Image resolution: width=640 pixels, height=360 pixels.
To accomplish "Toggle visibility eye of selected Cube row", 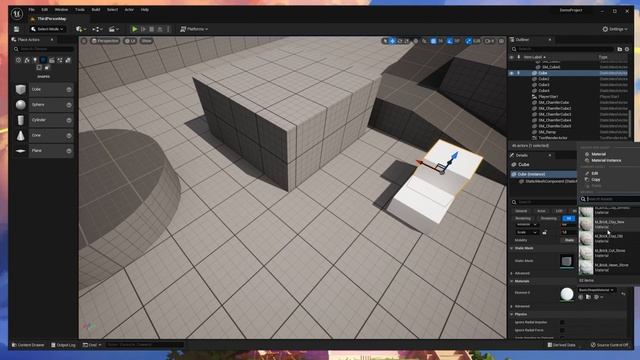I will click(x=512, y=73).
